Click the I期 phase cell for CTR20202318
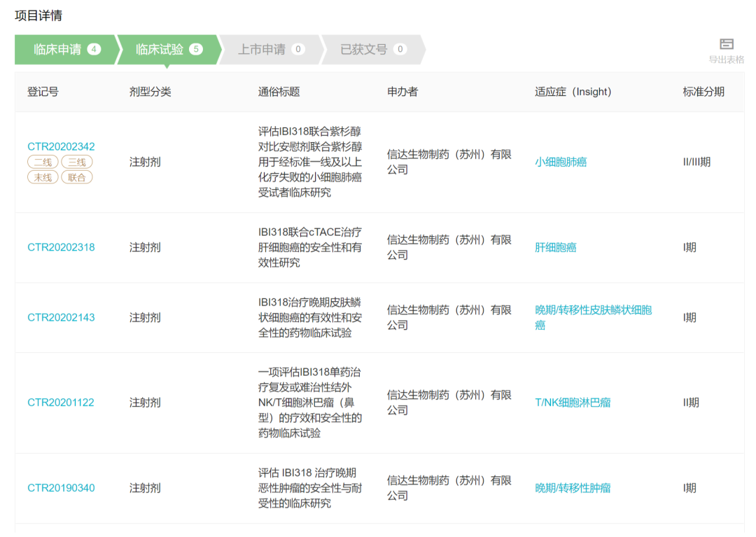 689,247
